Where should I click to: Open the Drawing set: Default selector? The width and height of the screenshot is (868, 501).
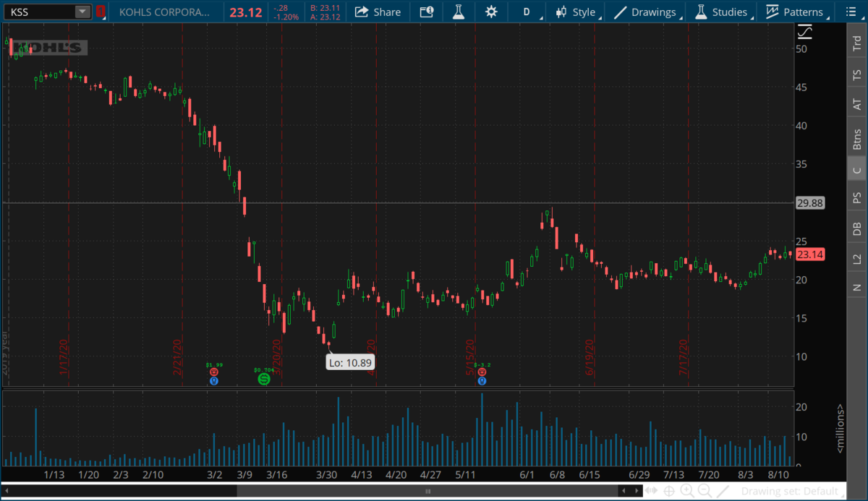tap(791, 492)
